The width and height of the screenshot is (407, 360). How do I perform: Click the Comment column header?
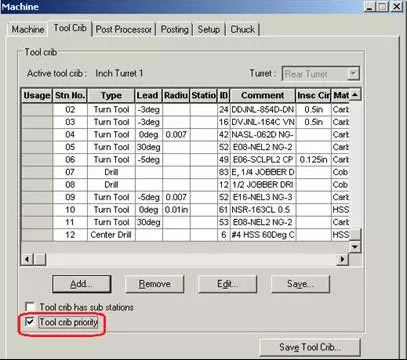[x=263, y=95]
